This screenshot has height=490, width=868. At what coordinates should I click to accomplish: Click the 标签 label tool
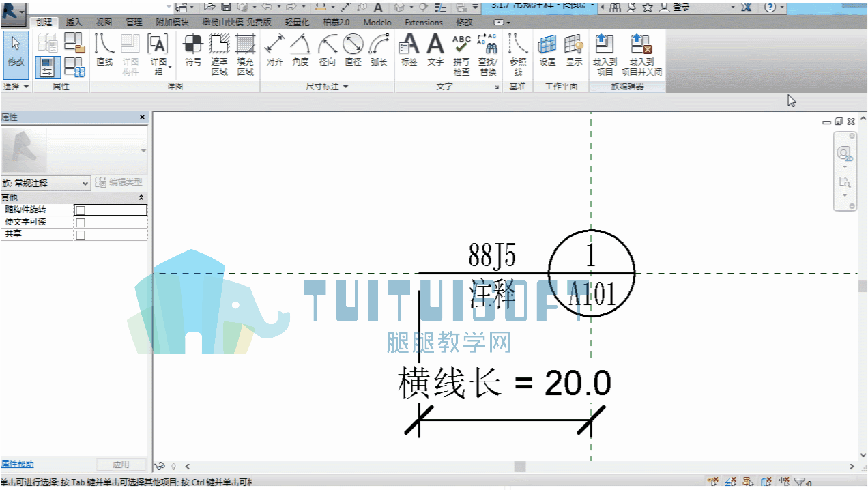(x=409, y=51)
